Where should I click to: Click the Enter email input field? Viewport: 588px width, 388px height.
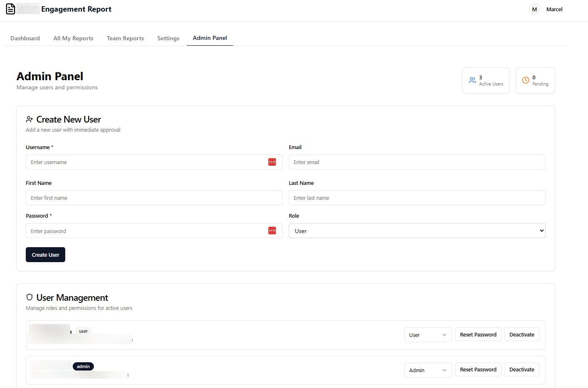417,162
